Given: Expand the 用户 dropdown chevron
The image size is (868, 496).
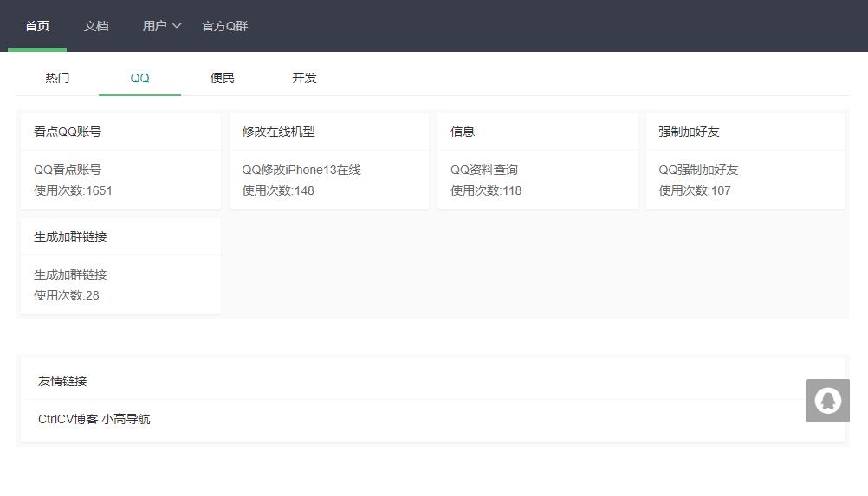Looking at the screenshot, I should point(177,25).
